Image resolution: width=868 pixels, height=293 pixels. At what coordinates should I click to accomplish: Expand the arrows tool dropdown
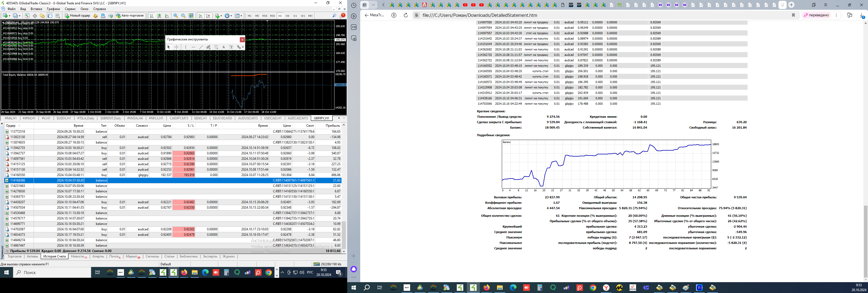coord(242,47)
